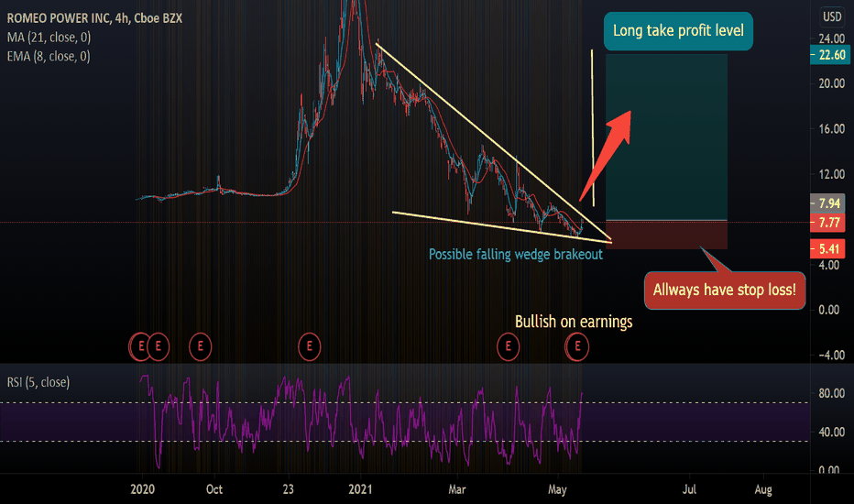The height and width of the screenshot is (504, 854).
Task: Click the green take-profit zone of long position
Action: [x=666, y=137]
